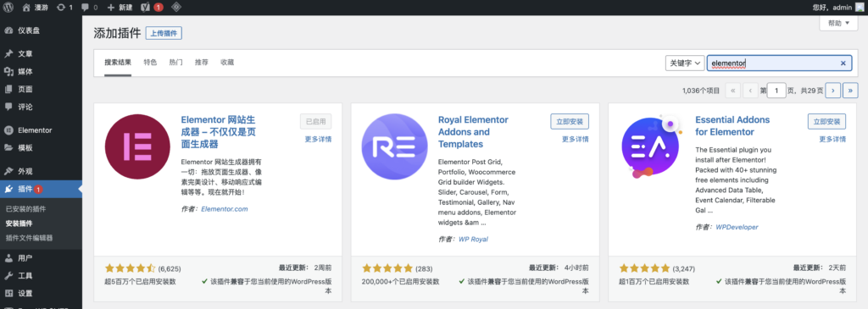This screenshot has height=309, width=868.
Task: Switch to 收藏 favorites tab
Action: [227, 63]
